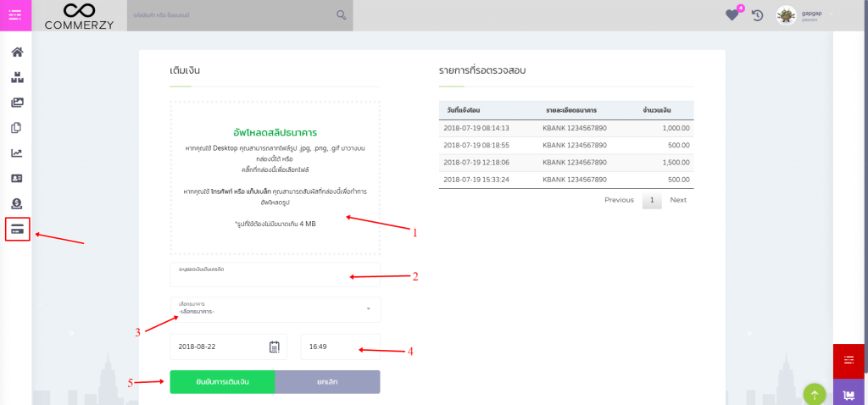Open the purple cart button

850,391
